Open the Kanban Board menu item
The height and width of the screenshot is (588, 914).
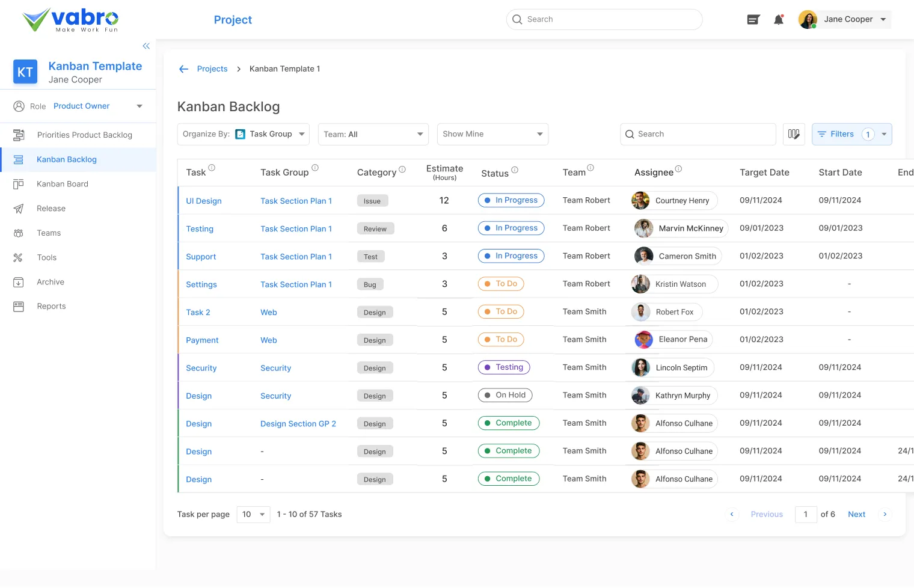pyautogui.click(x=63, y=184)
